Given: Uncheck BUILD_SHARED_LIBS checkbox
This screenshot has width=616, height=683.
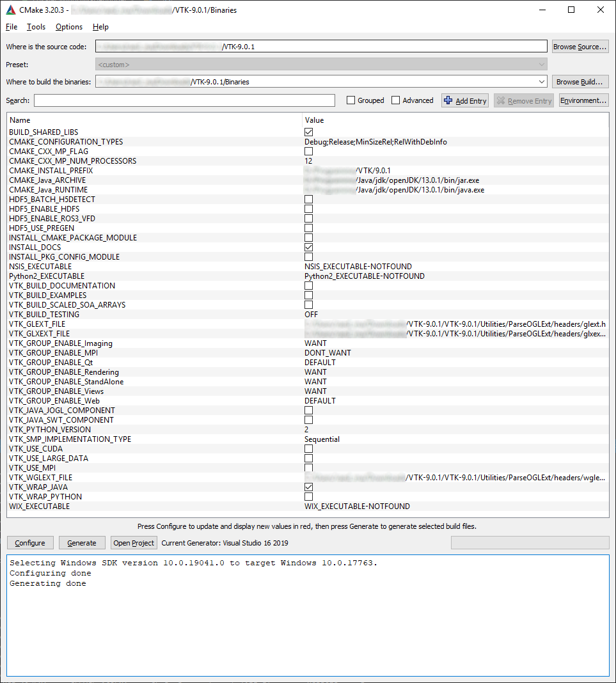Looking at the screenshot, I should click(308, 132).
